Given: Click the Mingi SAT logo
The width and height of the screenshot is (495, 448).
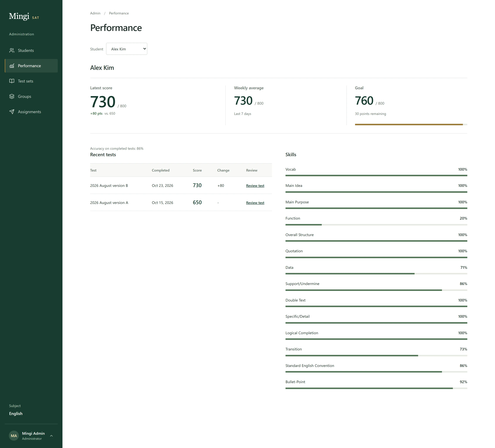Looking at the screenshot, I should pyautogui.click(x=24, y=16).
